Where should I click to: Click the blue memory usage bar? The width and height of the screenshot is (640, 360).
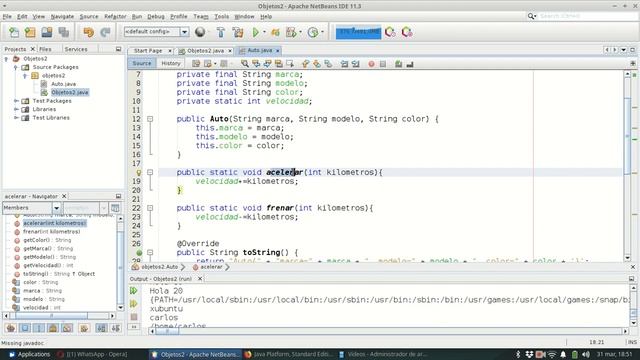tap(358, 32)
